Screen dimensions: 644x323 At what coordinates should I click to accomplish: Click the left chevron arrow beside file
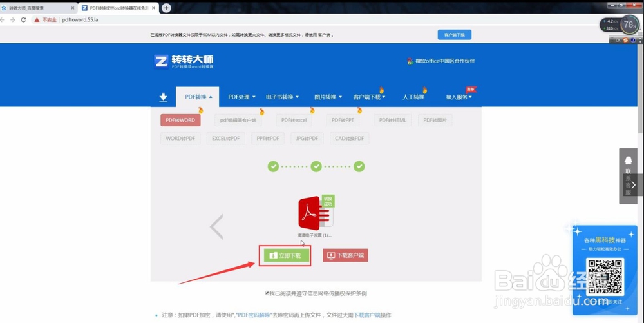tap(216, 226)
